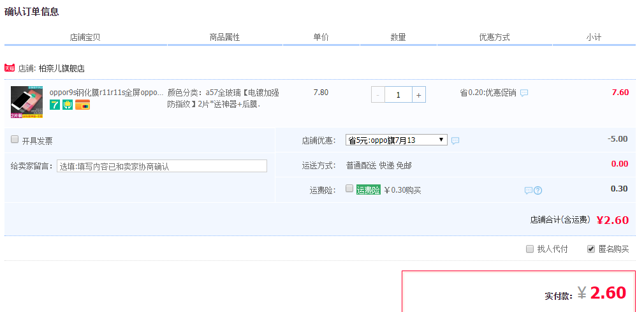Open the 柏奈儿旗舰店 store link
The width and height of the screenshot is (644, 312).
62,69
